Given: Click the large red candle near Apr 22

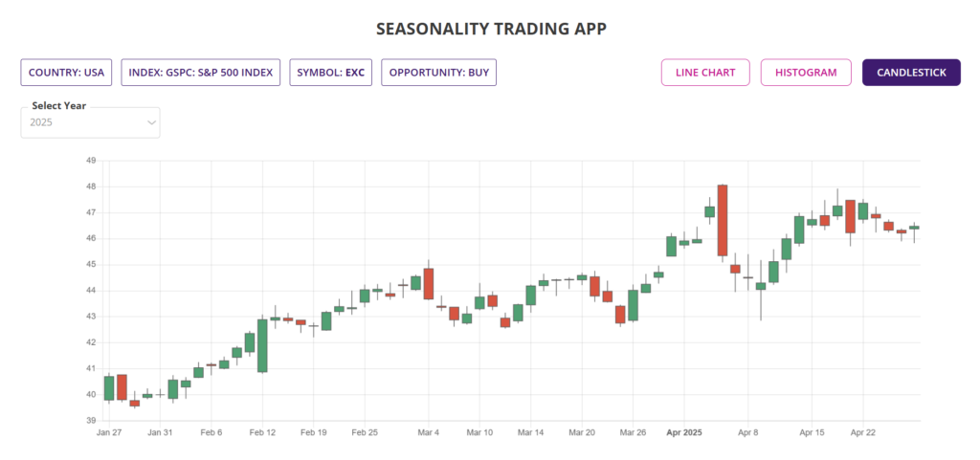Looking at the screenshot, I should 850,216.
